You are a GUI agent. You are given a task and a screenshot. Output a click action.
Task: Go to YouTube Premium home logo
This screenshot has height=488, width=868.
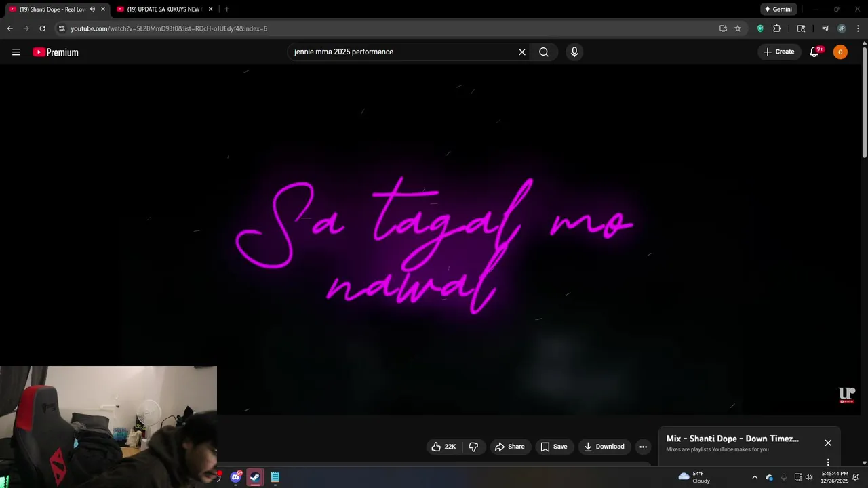tap(56, 52)
